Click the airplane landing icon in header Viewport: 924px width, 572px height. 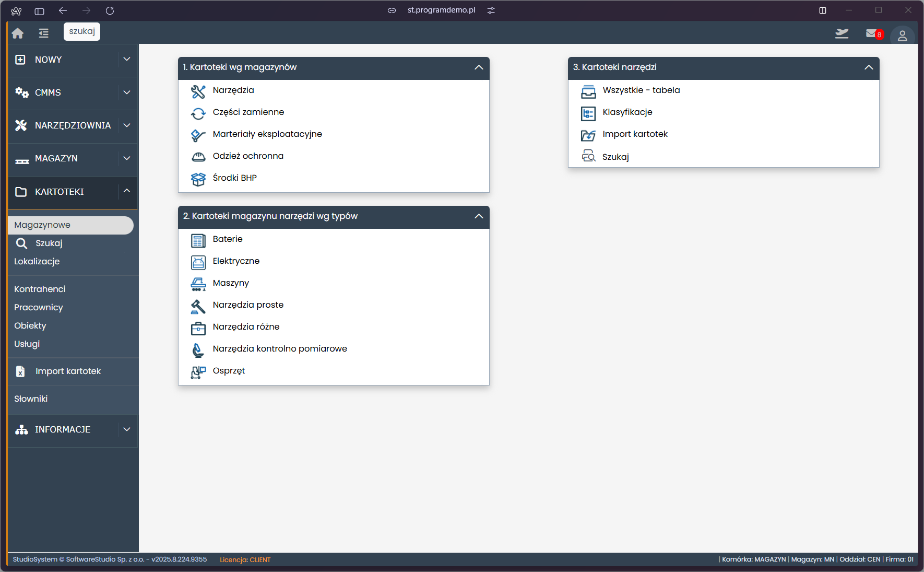(842, 34)
